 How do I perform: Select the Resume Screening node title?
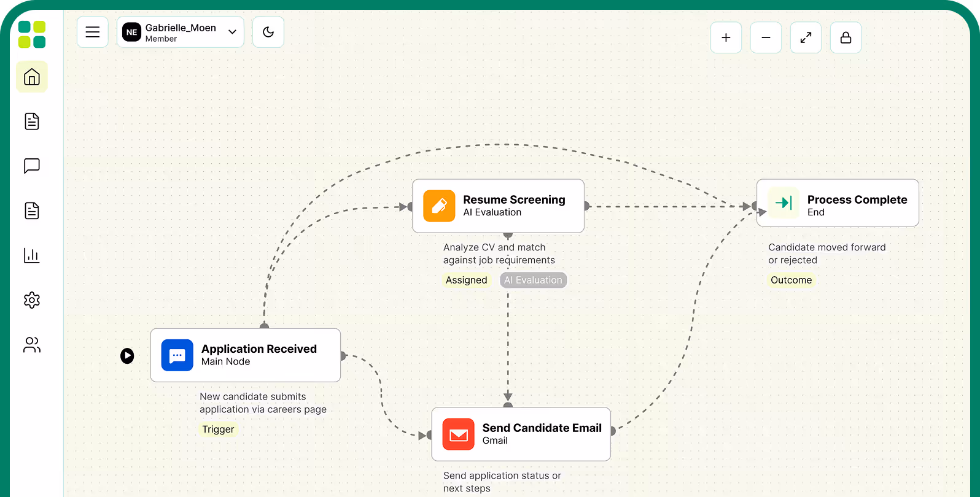click(514, 199)
